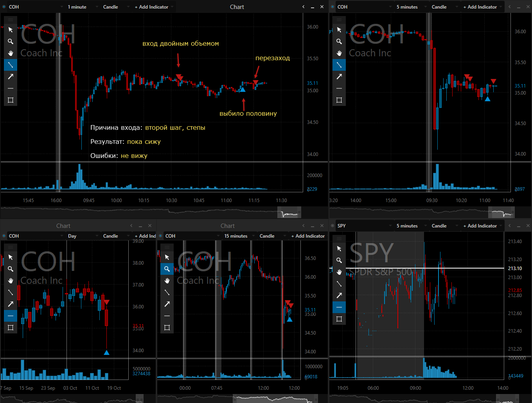Select the rectangle tool in COH Day chart
532x403 pixels.
pos(11,328)
